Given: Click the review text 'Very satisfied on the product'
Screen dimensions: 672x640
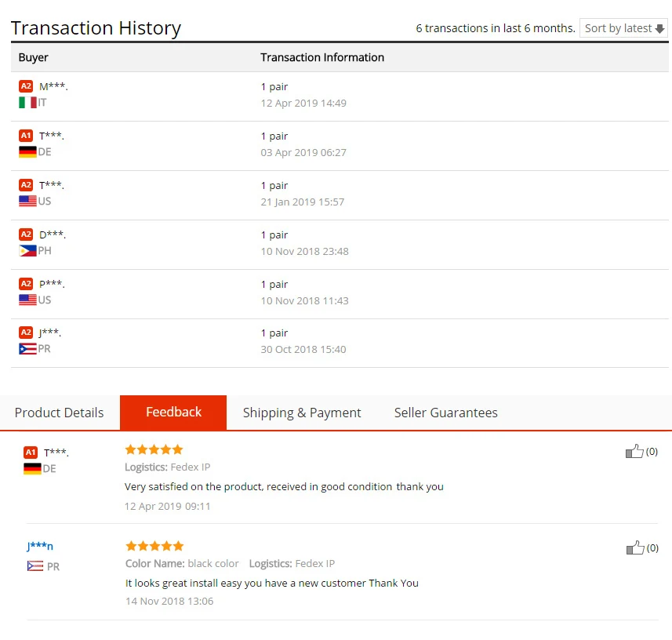Looking at the screenshot, I should tap(194, 486).
